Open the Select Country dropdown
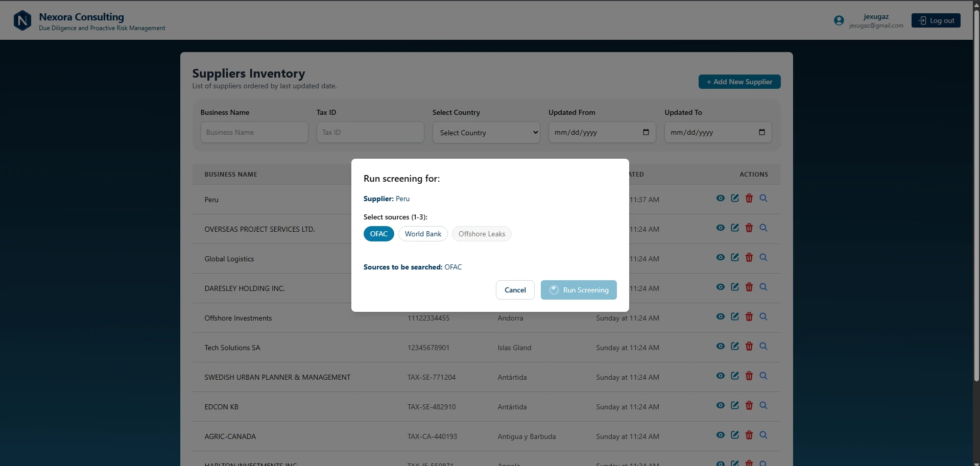The image size is (980, 466). pyautogui.click(x=486, y=133)
